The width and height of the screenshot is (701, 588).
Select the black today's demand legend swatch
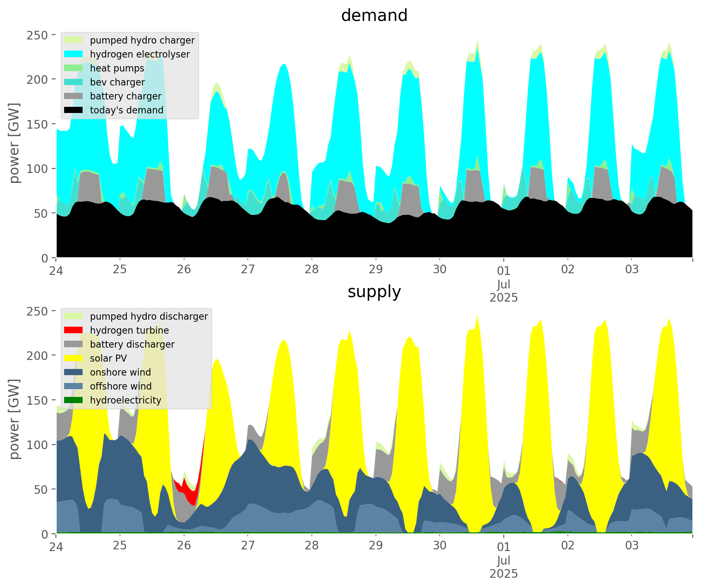(x=74, y=110)
